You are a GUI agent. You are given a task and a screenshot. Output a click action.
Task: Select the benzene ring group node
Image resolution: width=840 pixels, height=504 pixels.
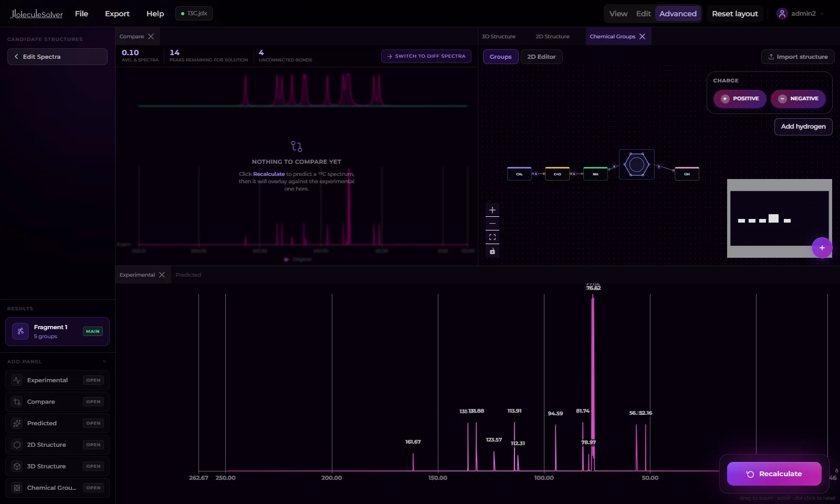pyautogui.click(x=636, y=164)
